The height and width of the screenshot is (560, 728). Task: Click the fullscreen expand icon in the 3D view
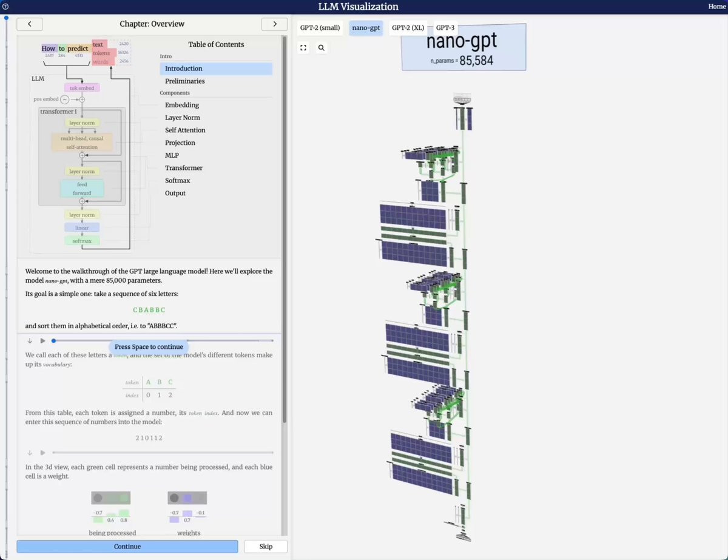coord(303,47)
